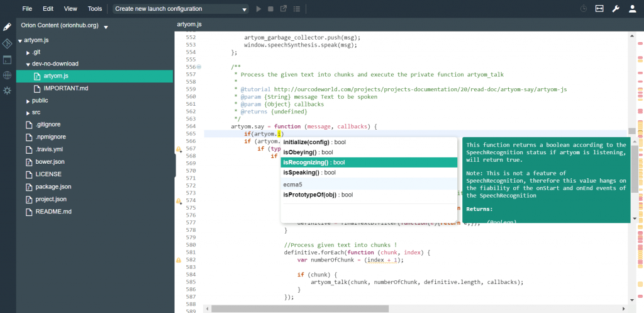Click editor scroll up arrow
Image resolution: width=644 pixels, height=313 pixels.
click(631, 37)
